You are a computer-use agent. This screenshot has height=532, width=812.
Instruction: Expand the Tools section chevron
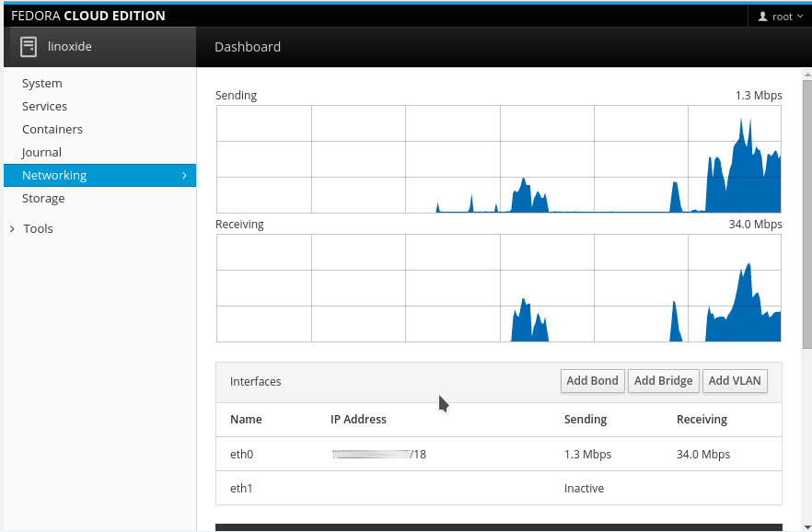coord(12,229)
